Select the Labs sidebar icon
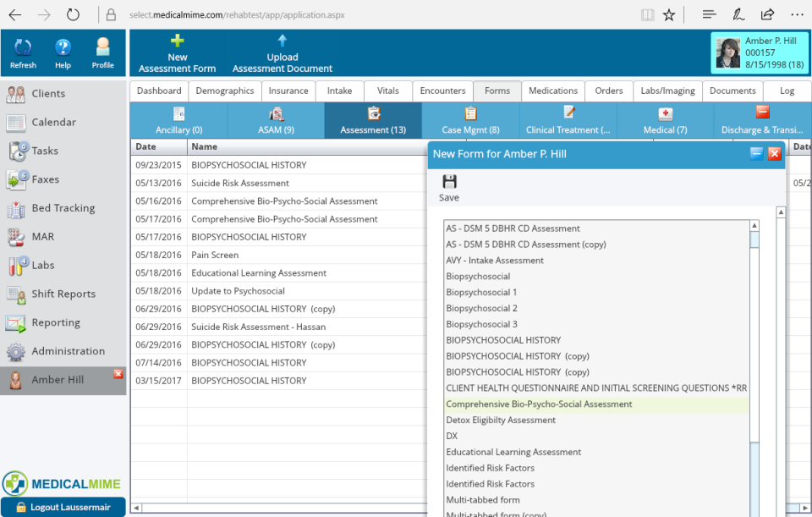 click(x=19, y=265)
